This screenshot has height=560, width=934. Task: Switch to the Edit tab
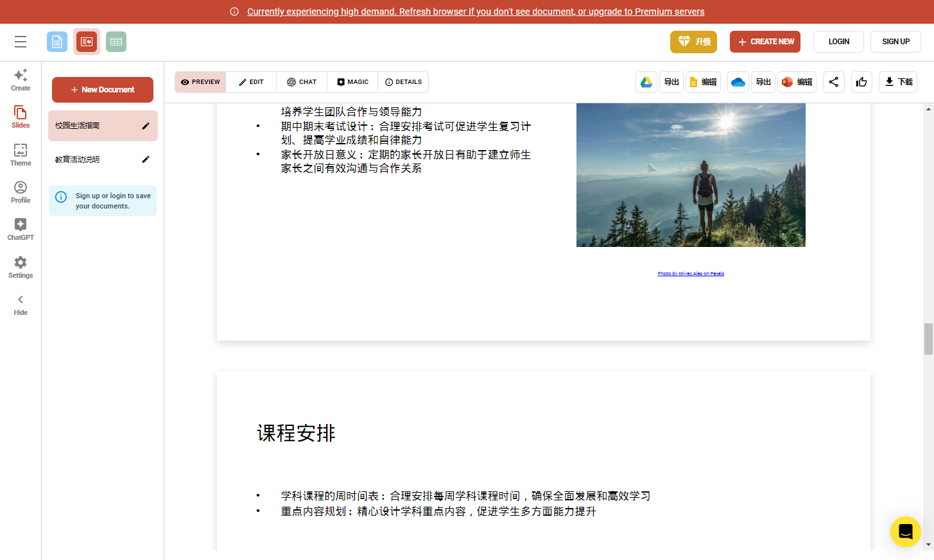251,82
